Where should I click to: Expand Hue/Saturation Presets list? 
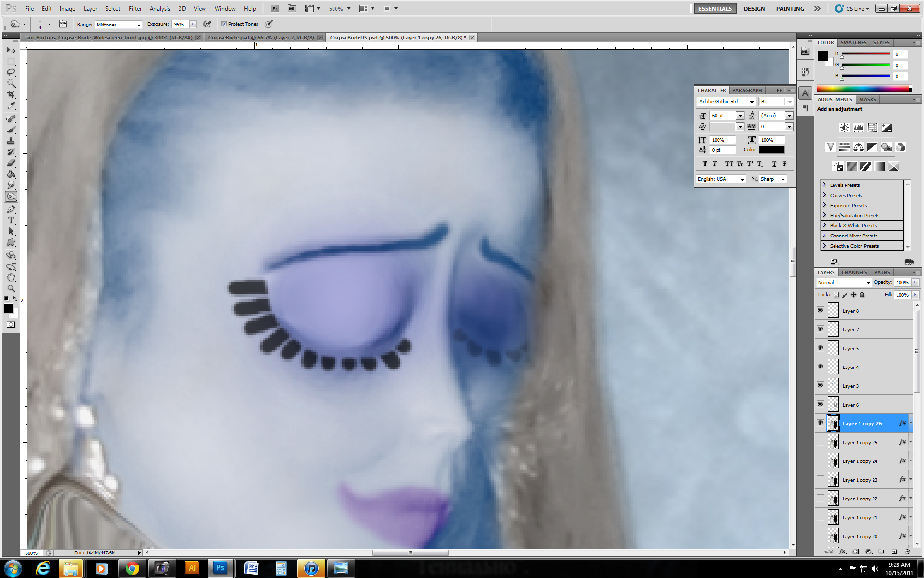coord(824,215)
